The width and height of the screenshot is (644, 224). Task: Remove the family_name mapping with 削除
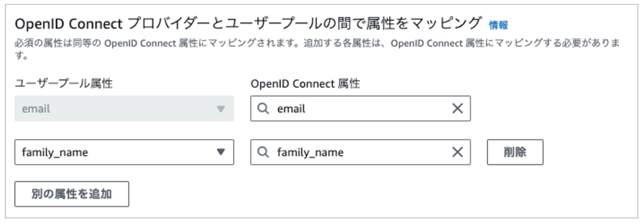(x=515, y=152)
